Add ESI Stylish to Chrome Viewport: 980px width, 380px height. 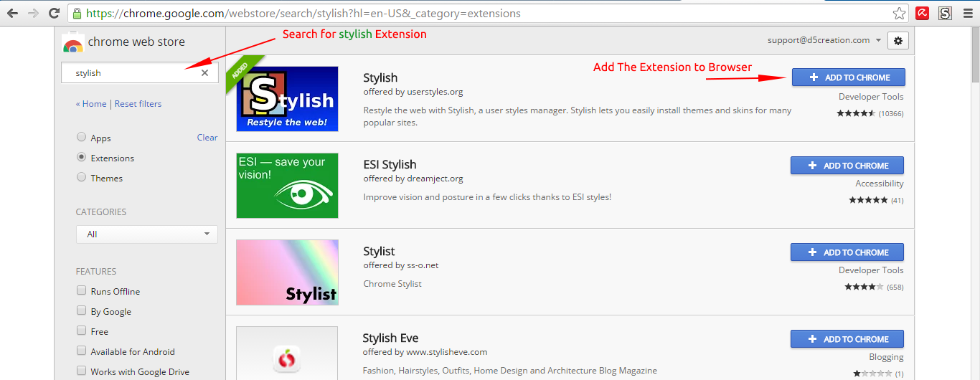847,166
